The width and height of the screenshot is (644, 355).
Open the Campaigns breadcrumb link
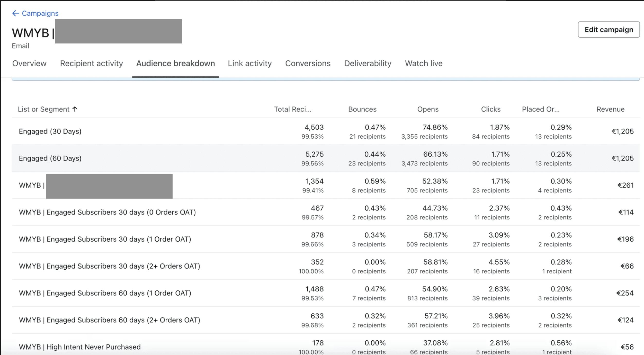(40, 13)
